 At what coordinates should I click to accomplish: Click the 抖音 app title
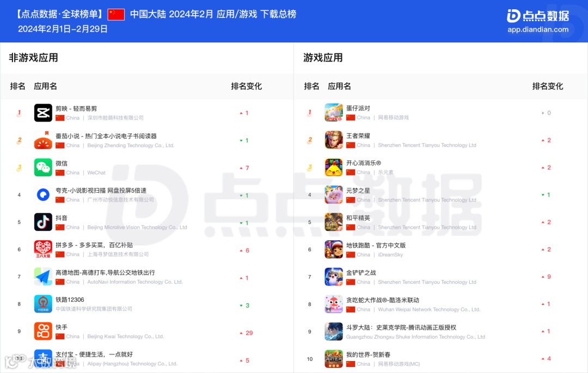click(62, 218)
